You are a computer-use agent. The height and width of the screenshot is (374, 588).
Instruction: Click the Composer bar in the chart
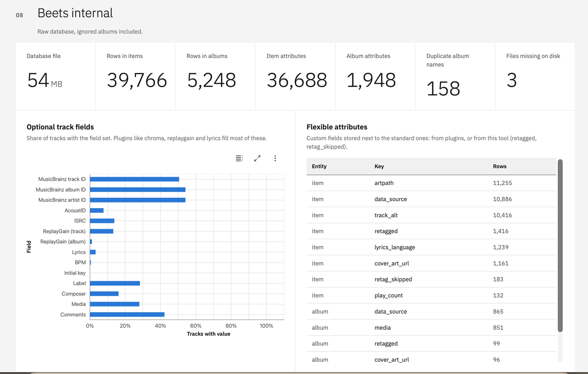coord(104,294)
